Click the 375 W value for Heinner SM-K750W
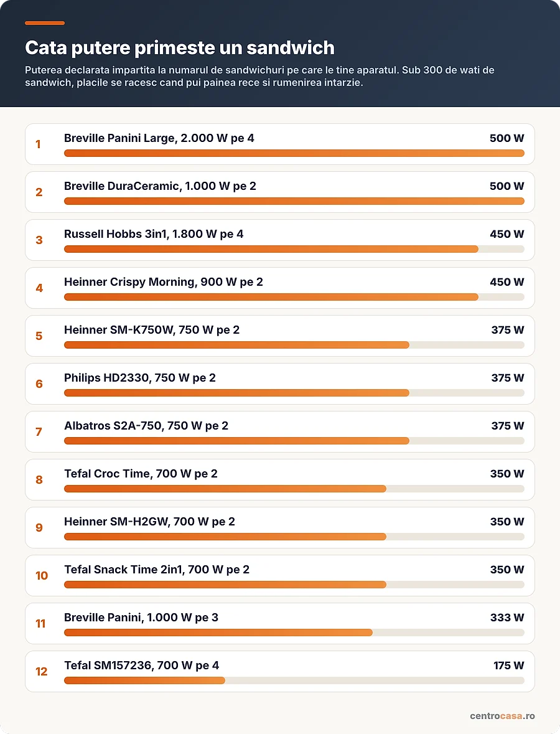560x734 pixels. click(508, 330)
